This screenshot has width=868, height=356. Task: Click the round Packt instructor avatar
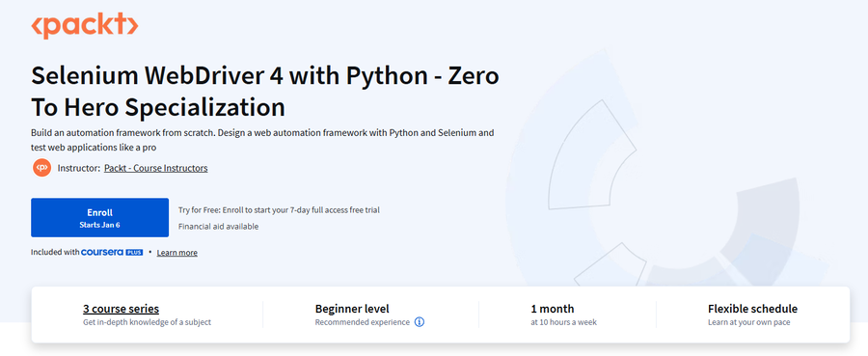[x=41, y=168]
